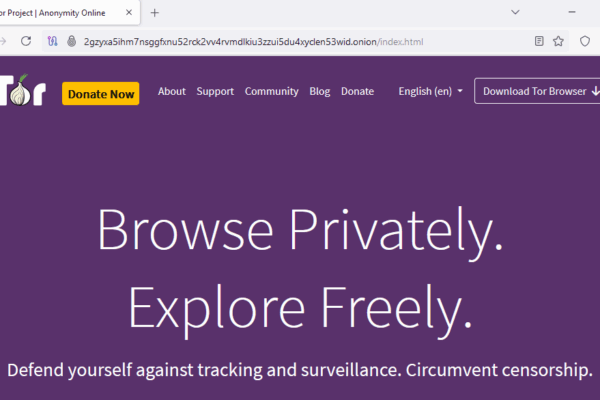The width and height of the screenshot is (600, 400).
Task: Open the shield security level icon
Action: pos(585,41)
